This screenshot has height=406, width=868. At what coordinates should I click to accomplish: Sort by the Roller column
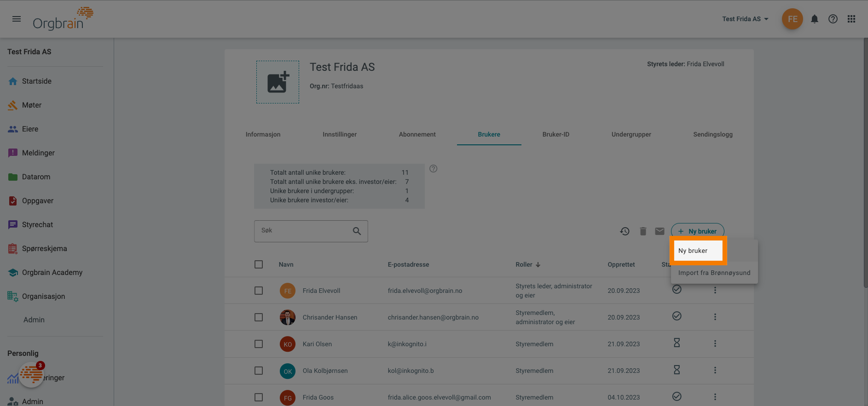click(x=528, y=264)
